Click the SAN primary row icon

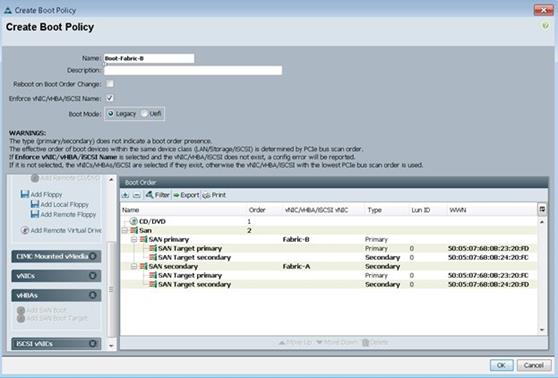[143, 240]
